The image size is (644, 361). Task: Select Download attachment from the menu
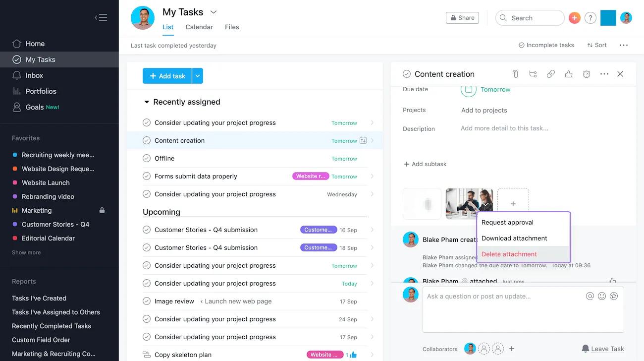coord(514,238)
